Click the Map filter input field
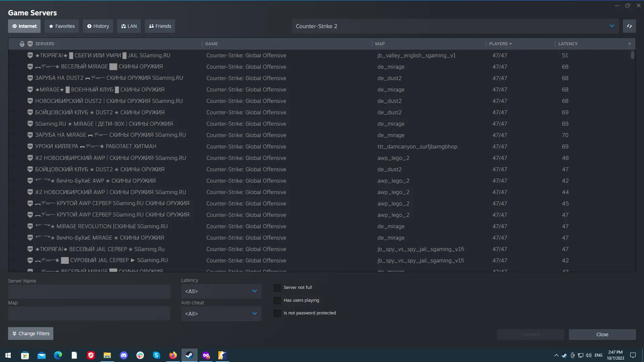This screenshot has width=644, height=362. click(x=89, y=313)
